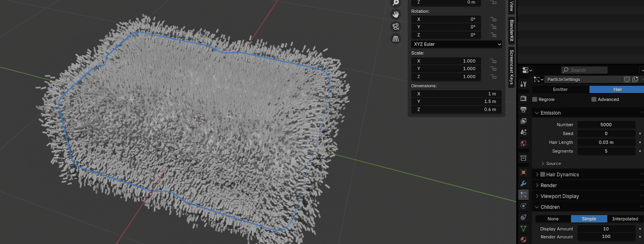
Task: Switch to the BlenderKit sidebar tab
Action: 512,30
